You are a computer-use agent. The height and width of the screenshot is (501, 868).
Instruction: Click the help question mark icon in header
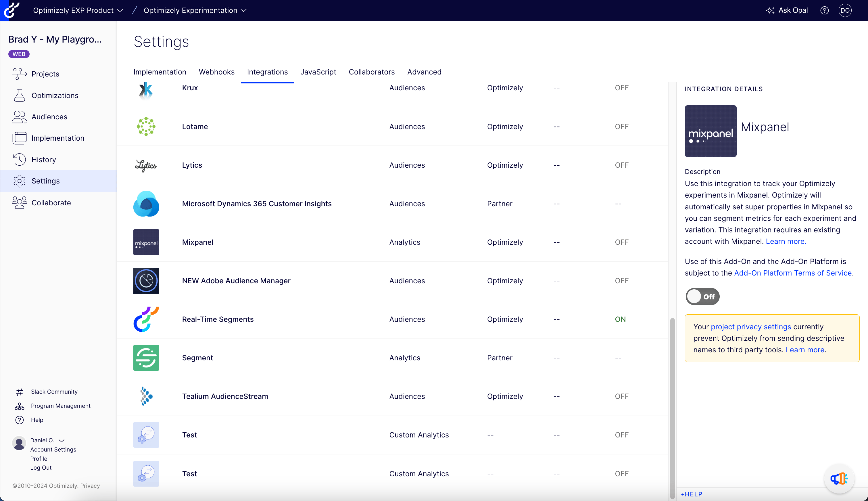tap(824, 10)
